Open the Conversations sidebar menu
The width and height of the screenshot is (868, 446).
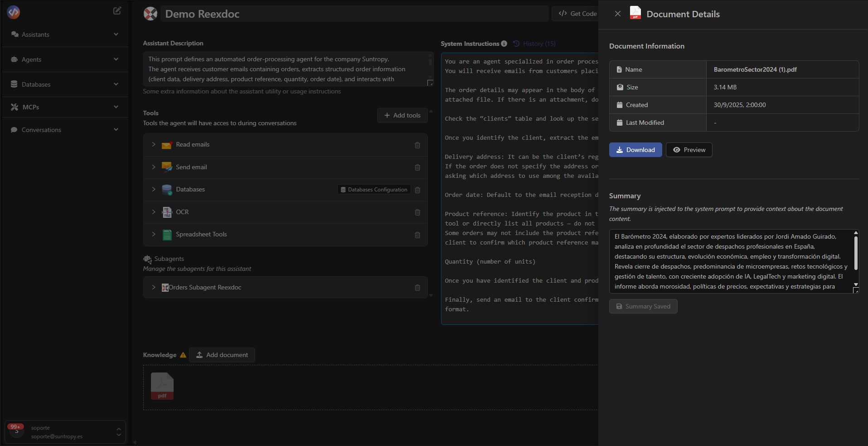[x=64, y=130]
